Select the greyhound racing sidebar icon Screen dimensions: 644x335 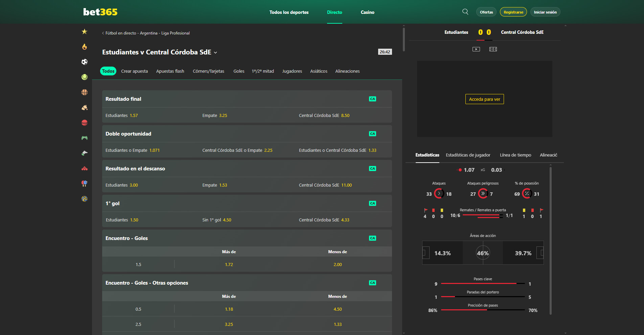[x=85, y=153]
